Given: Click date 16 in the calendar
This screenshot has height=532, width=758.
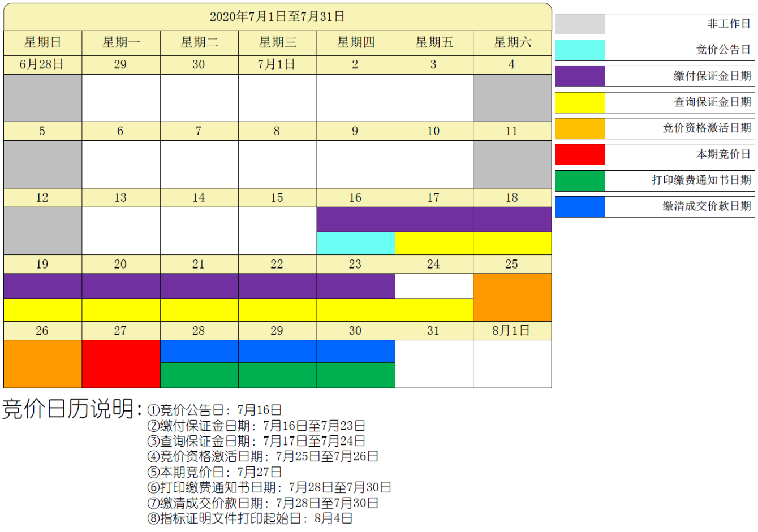Looking at the screenshot, I should (x=356, y=198).
